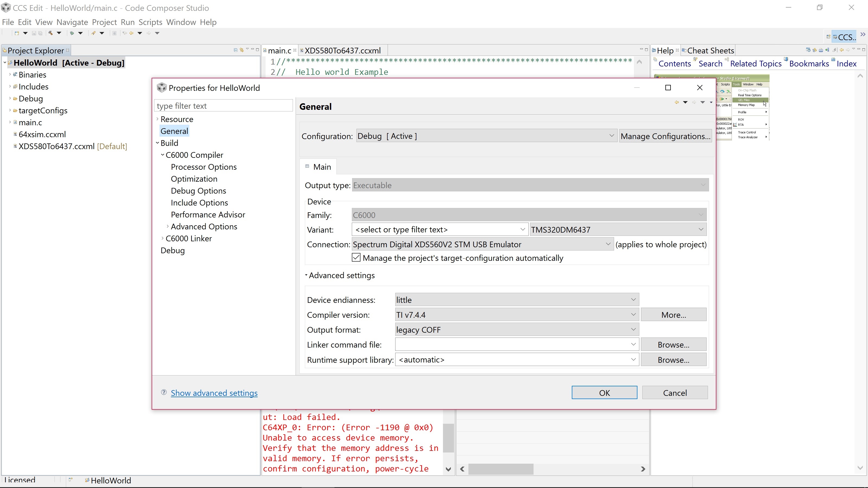Click Show advanced settings link
This screenshot has height=488, width=868.
(214, 393)
